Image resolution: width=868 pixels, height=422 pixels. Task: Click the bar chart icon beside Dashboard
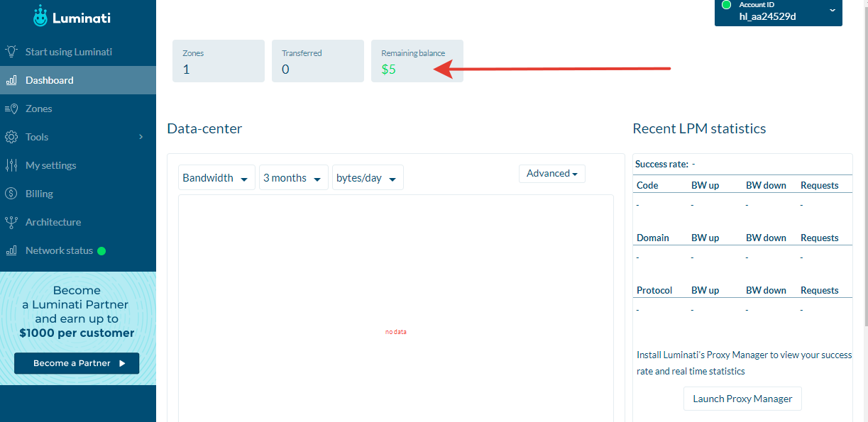click(x=11, y=80)
